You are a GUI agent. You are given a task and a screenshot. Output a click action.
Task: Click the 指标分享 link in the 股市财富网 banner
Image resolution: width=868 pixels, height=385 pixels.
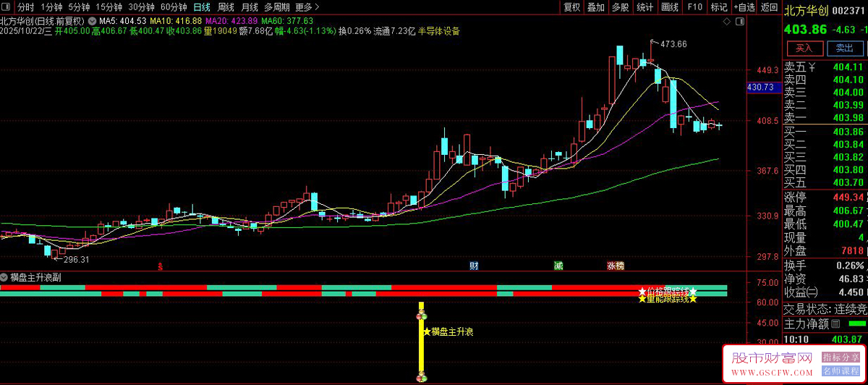point(839,357)
